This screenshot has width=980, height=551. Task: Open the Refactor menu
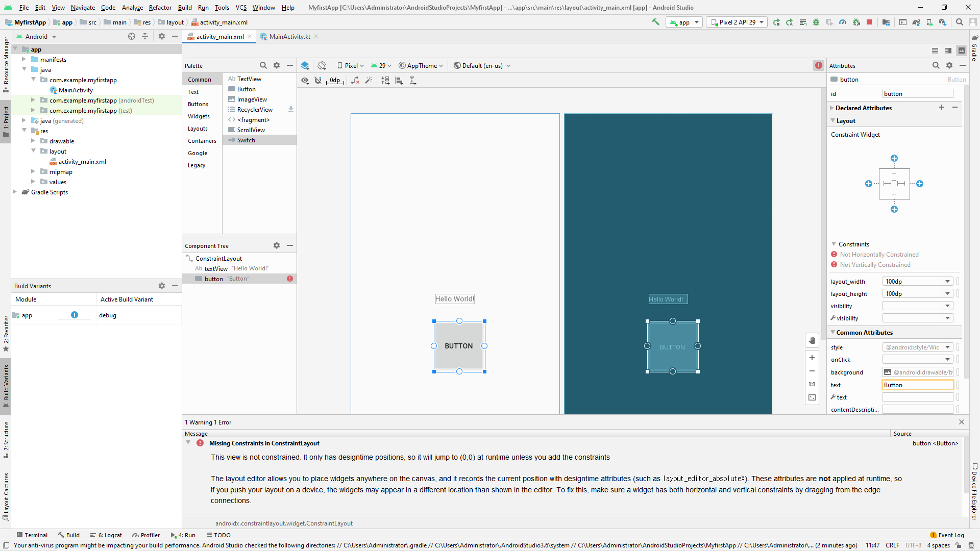click(x=160, y=7)
